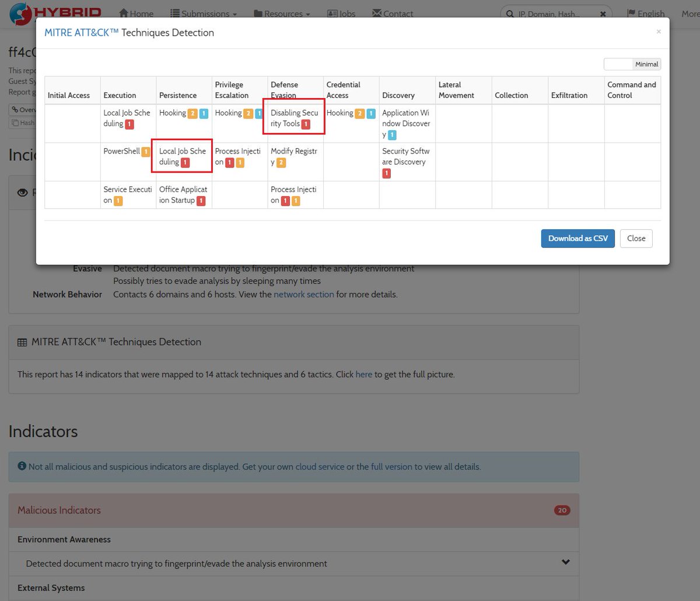This screenshot has width=700, height=601.
Task: Click blue badge on Application Window Discovery
Action: 392,135
